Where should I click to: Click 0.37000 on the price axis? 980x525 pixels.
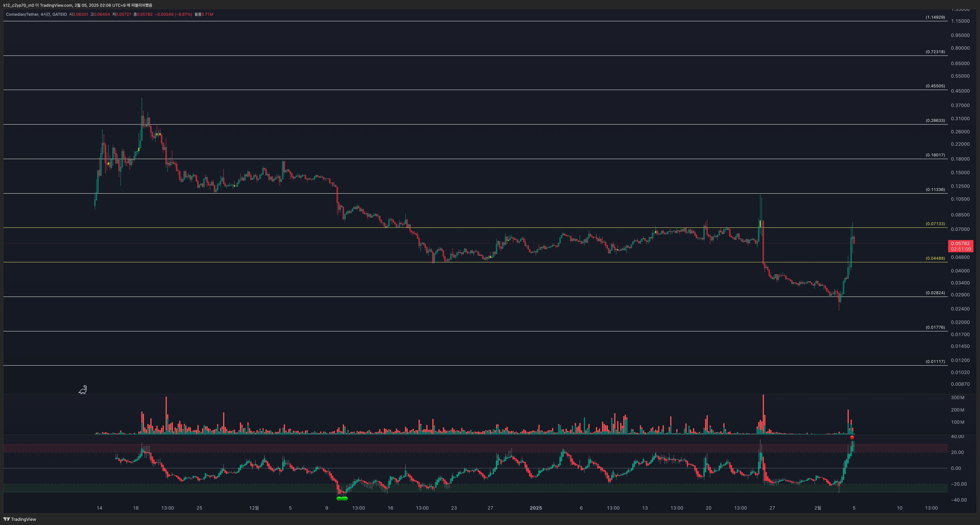tap(960, 105)
